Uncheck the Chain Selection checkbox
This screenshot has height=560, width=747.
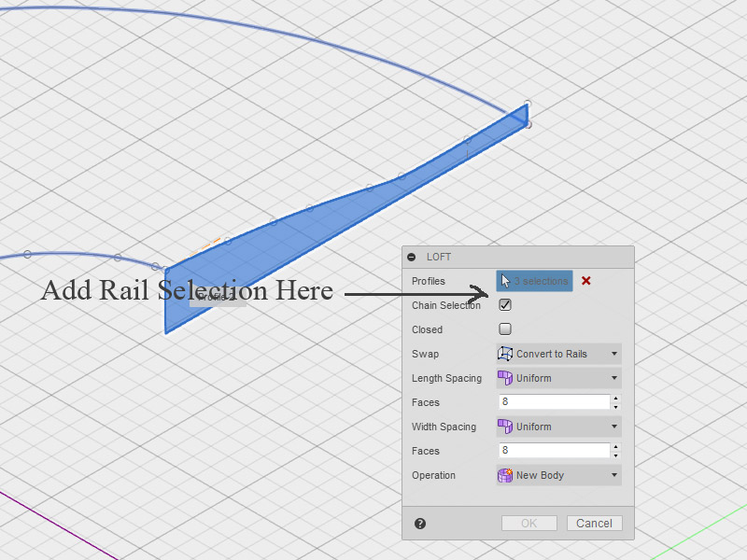(x=505, y=305)
